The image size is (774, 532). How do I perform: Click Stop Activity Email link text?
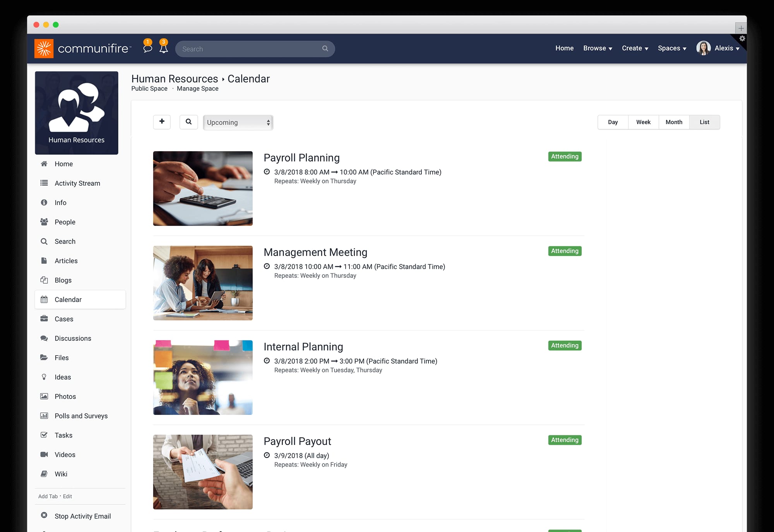82,516
